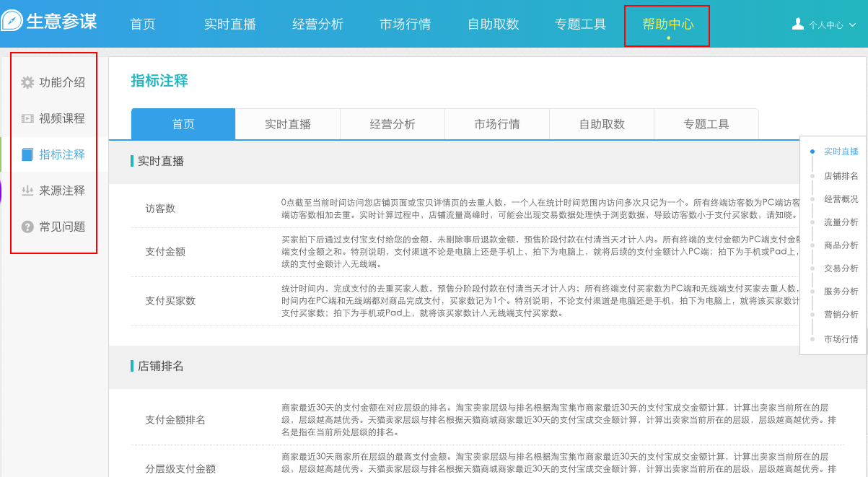Switch to the 经营分析 tab under 指标注释
Viewport: 868px width, 477px height.
[x=393, y=124]
